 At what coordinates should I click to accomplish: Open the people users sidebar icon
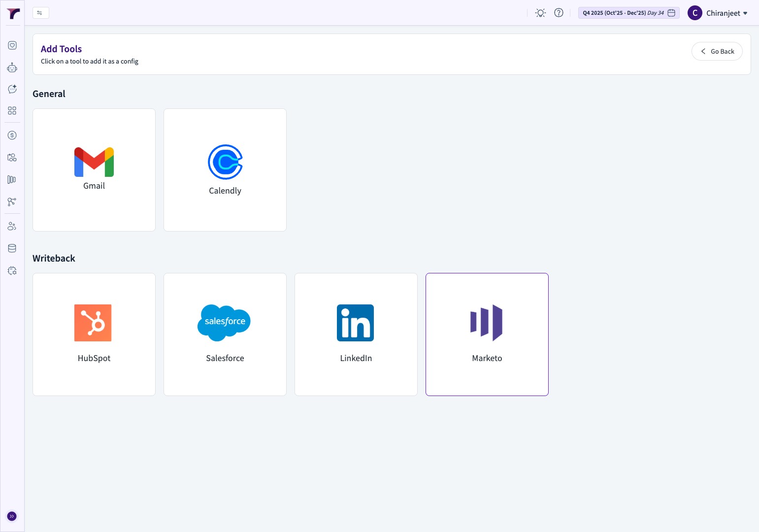tap(12, 227)
